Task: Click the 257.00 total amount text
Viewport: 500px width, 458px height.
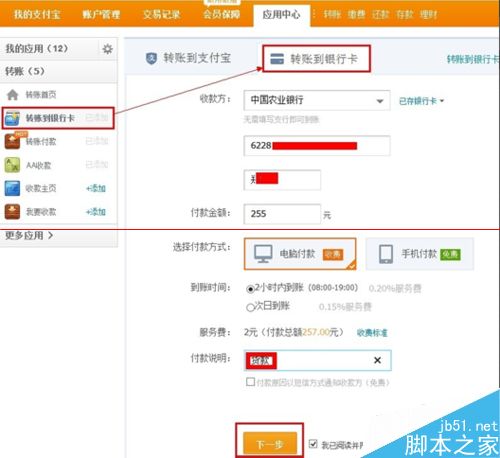Action: pyautogui.click(x=316, y=332)
